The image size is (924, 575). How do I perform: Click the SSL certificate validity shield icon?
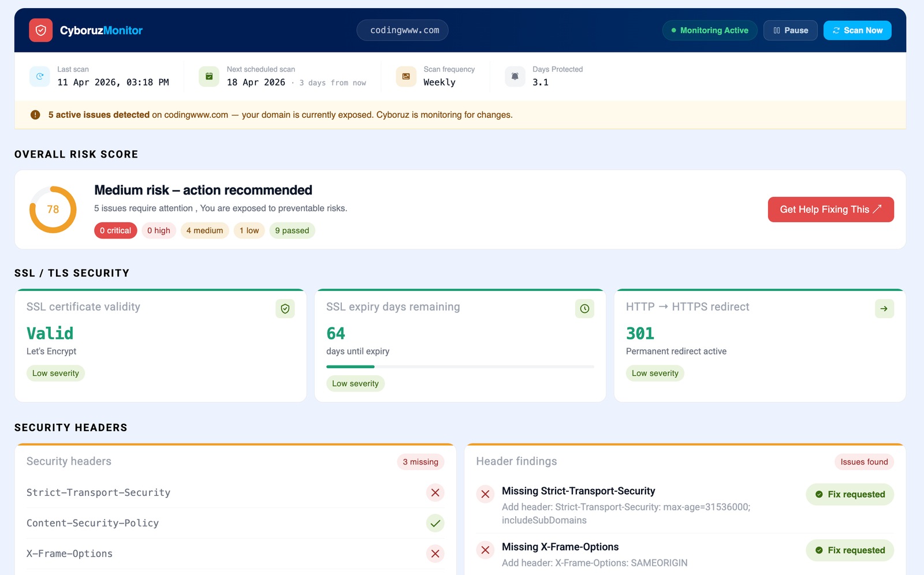tap(285, 309)
